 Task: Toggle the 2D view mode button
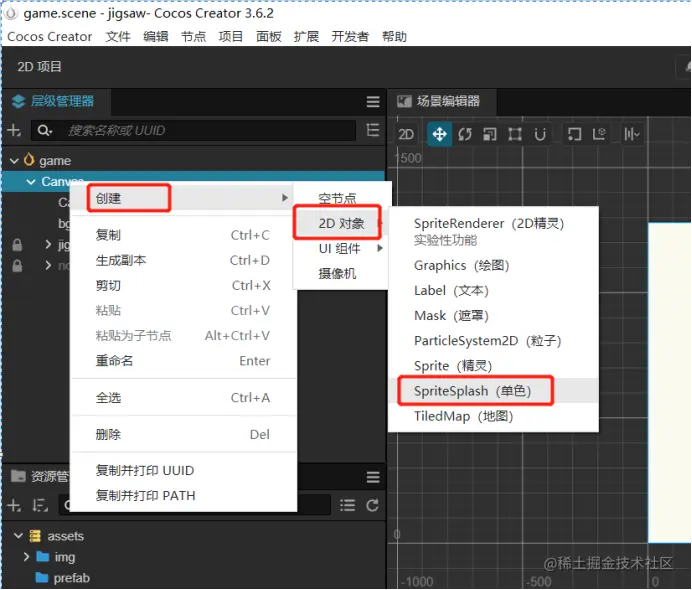pyautogui.click(x=406, y=134)
